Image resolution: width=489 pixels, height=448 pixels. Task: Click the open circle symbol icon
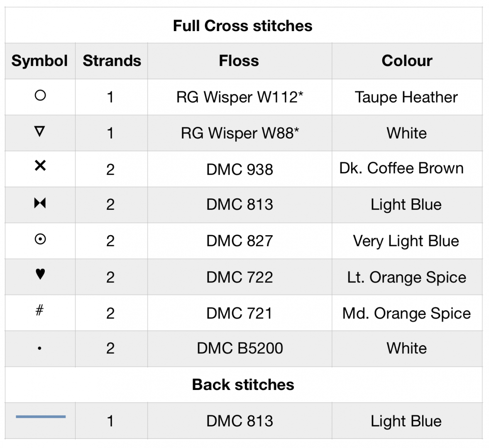(x=40, y=96)
